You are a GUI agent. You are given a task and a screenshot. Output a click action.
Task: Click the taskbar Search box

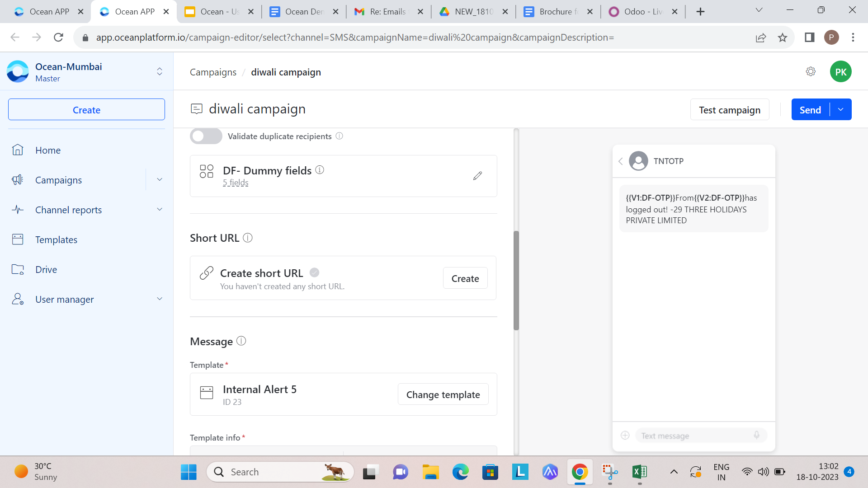click(280, 472)
